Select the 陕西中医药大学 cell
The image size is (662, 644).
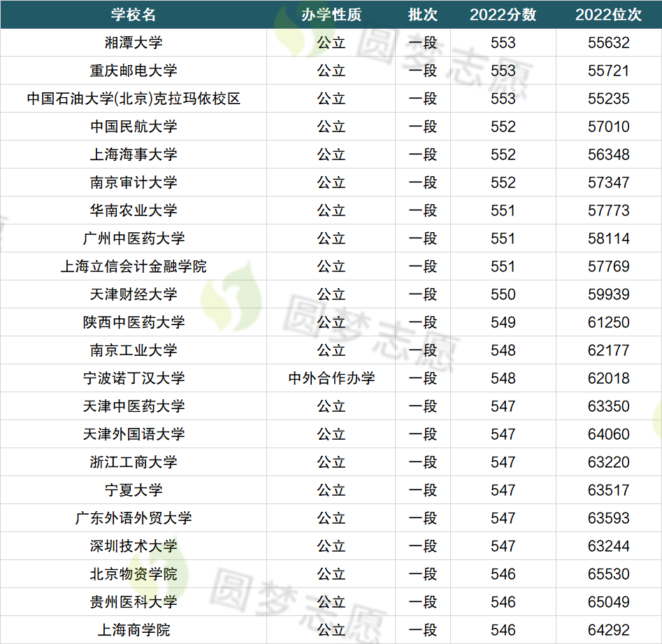coord(134,322)
